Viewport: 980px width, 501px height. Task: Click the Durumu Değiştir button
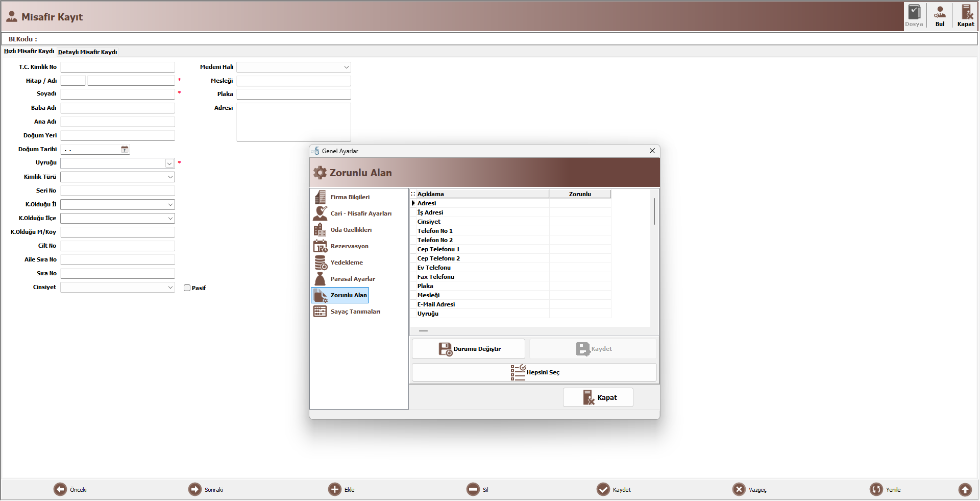469,349
